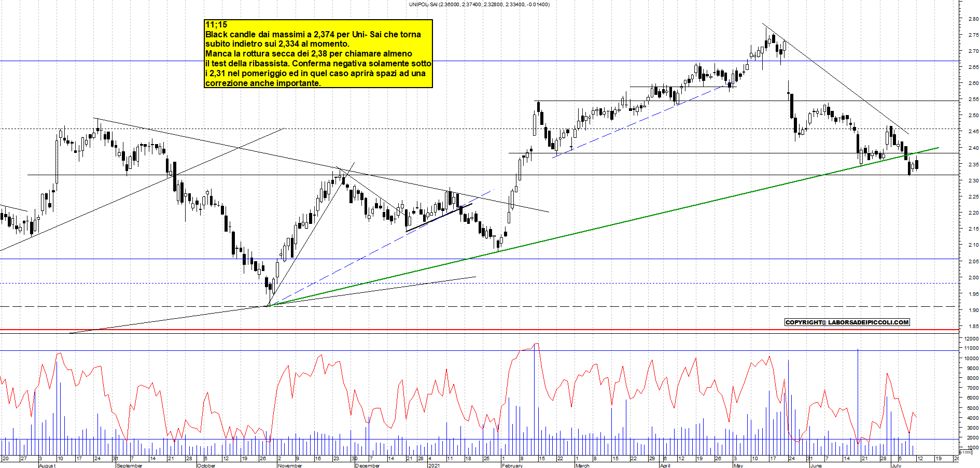Click the COPYRIGHT LABORSADEIPICCOLI.COM label
The width and height of the screenshot is (980, 468).
click(847, 322)
